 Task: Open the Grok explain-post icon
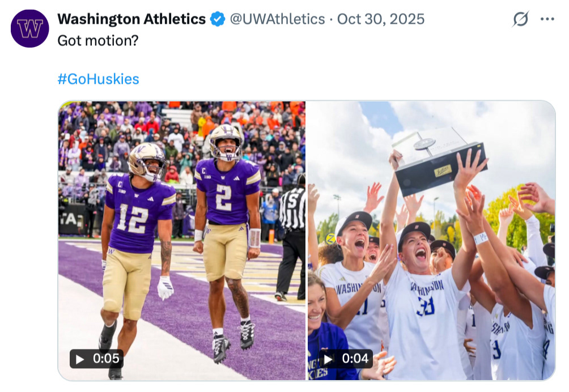click(520, 19)
